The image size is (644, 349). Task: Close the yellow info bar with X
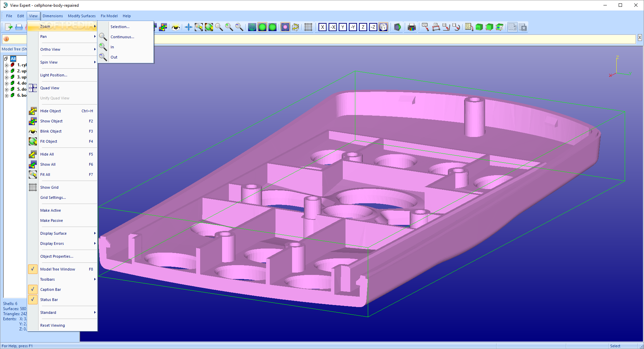click(640, 38)
